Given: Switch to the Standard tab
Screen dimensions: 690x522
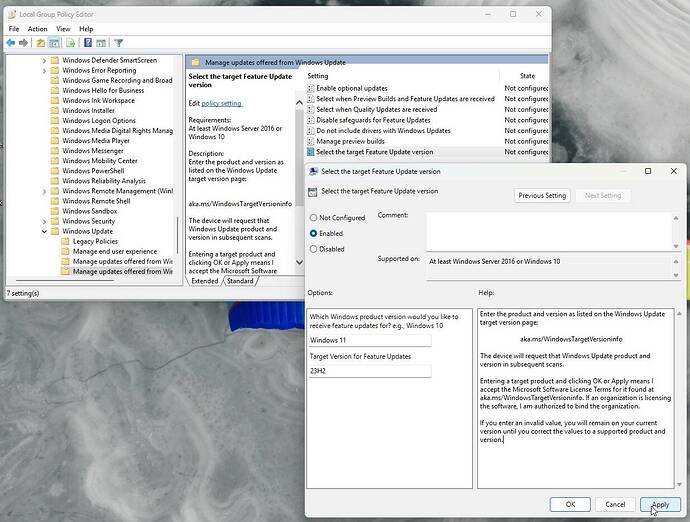Looking at the screenshot, I should point(240,281).
